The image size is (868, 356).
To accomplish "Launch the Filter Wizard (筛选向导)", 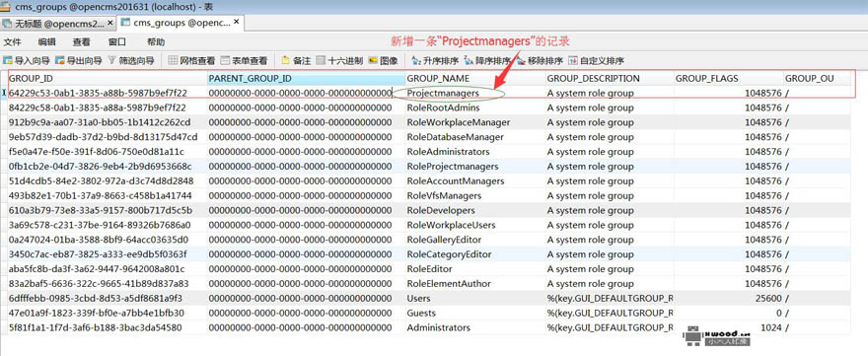I will coord(130,61).
